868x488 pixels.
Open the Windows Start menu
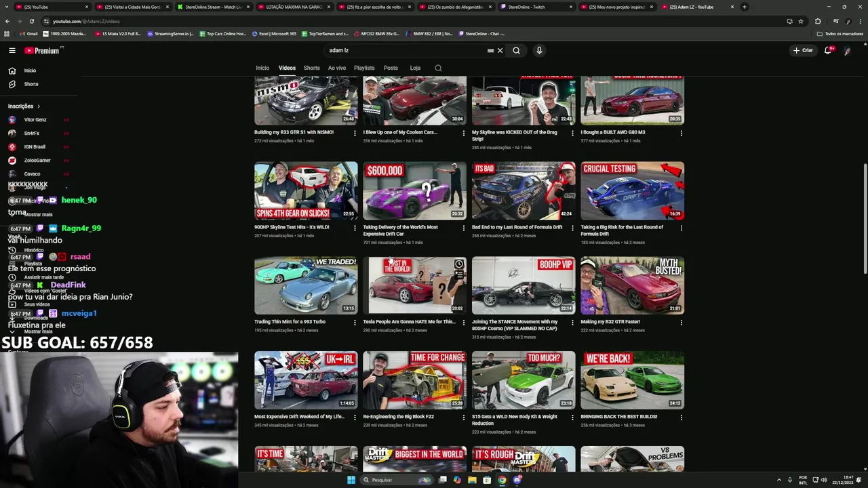(351, 480)
